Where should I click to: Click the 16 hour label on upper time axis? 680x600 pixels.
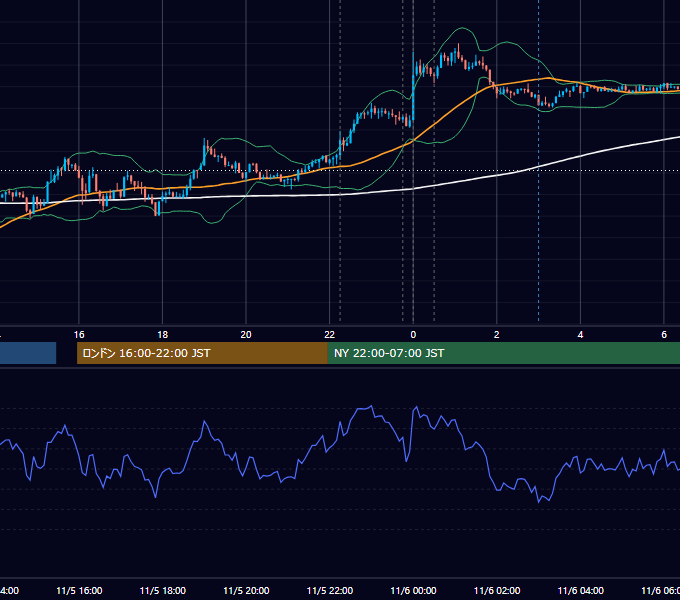tap(79, 335)
